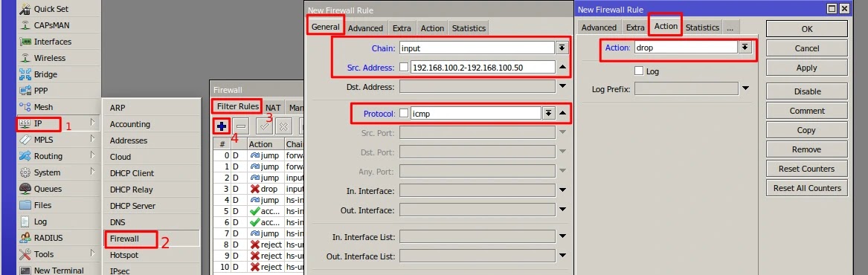Screen dimensions: 868x275
Task: Switch to the NAT tab
Action: click(273, 108)
